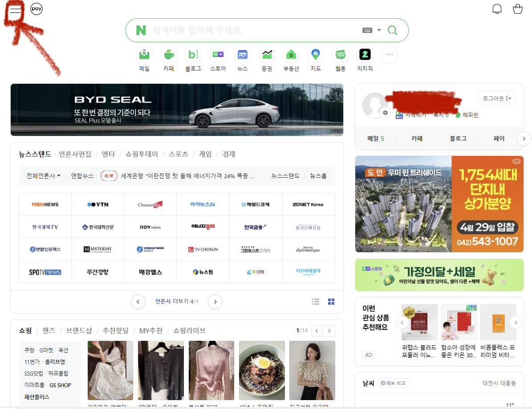Image resolution: width=532 pixels, height=409 pixels.
Task: Open YTN publisher tile
Action: coord(97,204)
